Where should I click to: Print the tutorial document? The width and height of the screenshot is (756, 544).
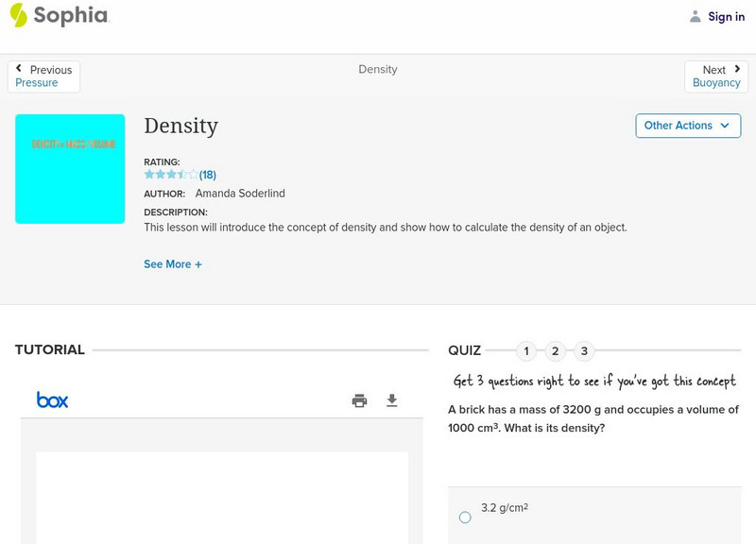(x=359, y=400)
